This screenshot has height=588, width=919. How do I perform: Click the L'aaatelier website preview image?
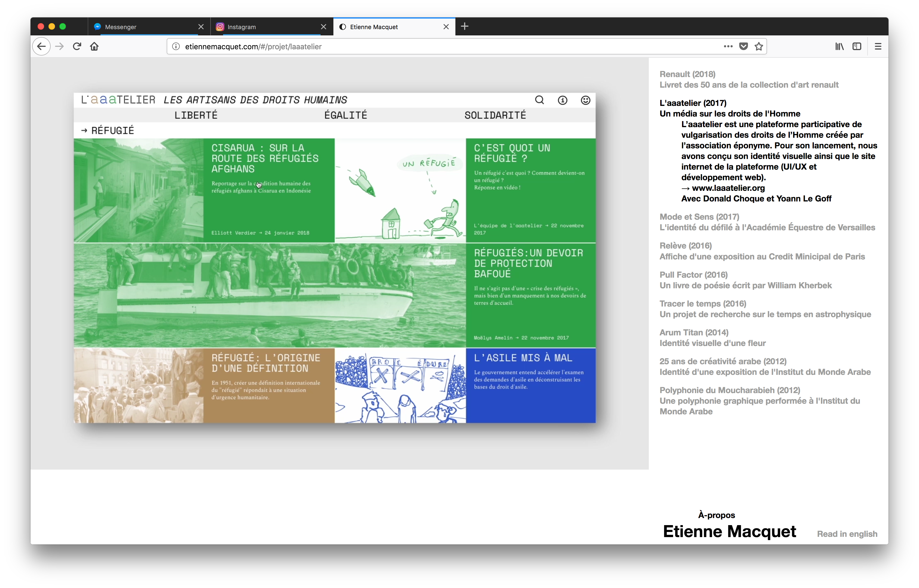click(334, 258)
